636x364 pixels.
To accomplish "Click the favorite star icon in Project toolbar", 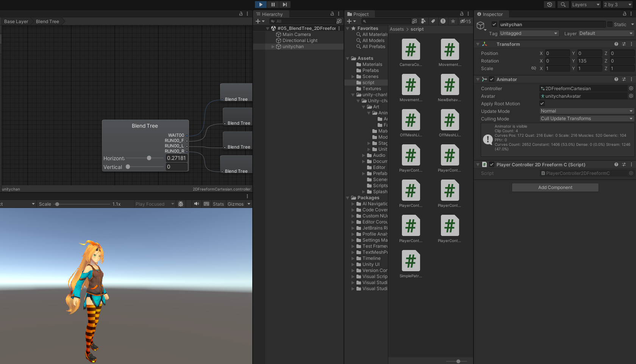I will (x=453, y=21).
